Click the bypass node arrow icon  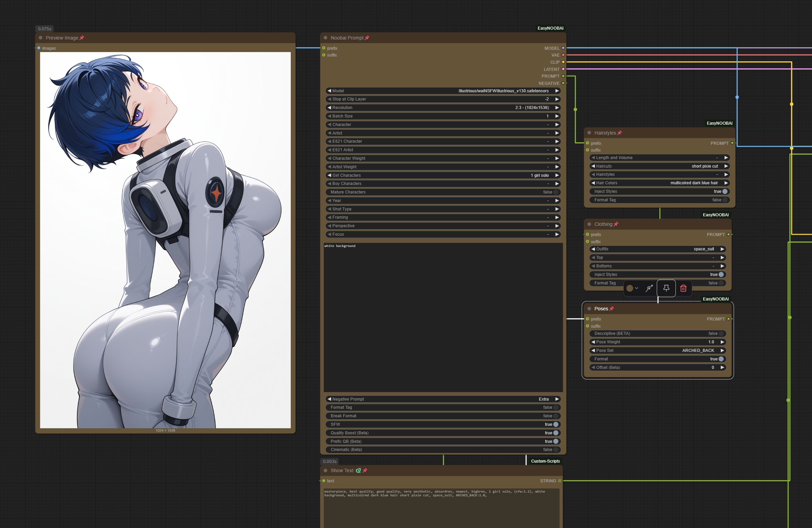tap(649, 289)
